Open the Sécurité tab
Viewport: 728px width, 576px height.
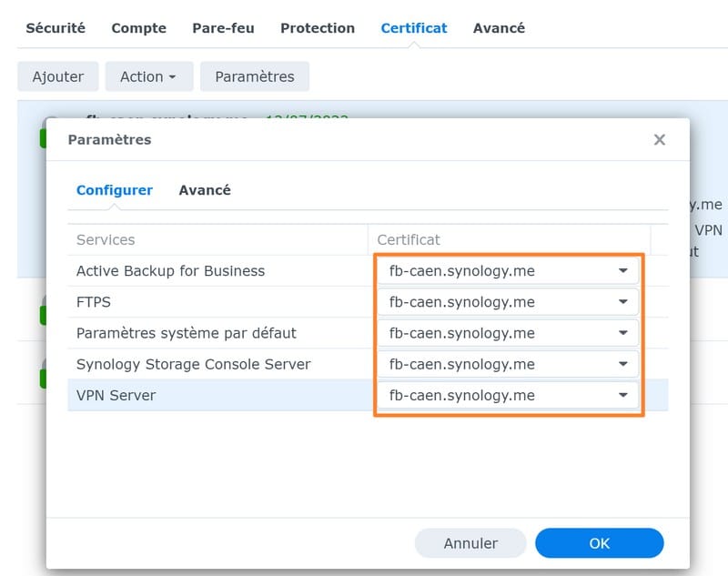[x=56, y=28]
